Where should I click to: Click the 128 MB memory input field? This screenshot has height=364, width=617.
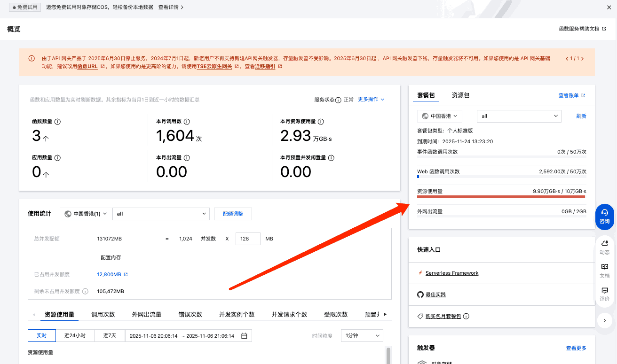pos(247,239)
